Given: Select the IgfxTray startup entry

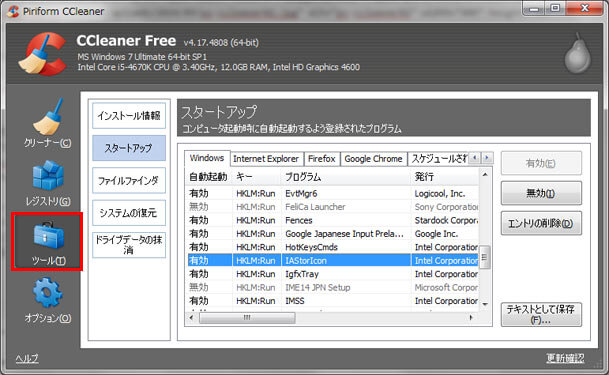Looking at the screenshot, I should 333,274.
